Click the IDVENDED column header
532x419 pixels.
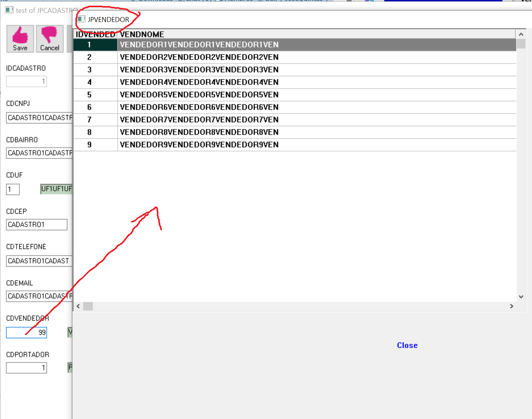pyautogui.click(x=95, y=34)
